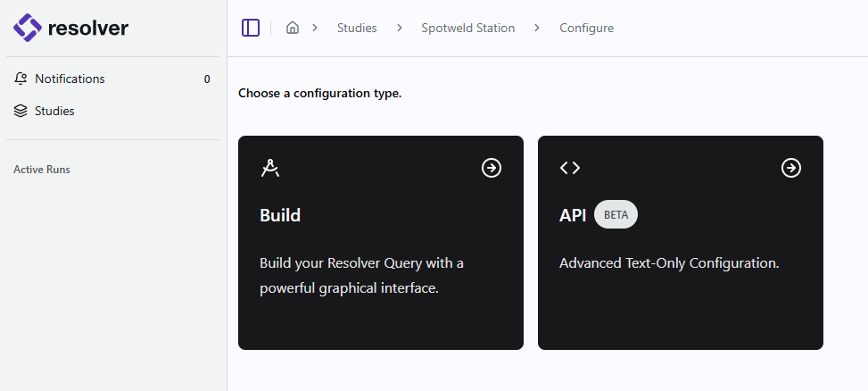The image size is (868, 391).
Task: Click 'Build your Resolver Query' description text
Action: click(x=361, y=276)
